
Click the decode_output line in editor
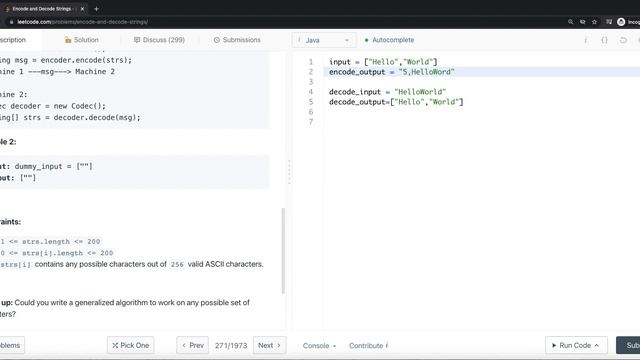coord(396,102)
